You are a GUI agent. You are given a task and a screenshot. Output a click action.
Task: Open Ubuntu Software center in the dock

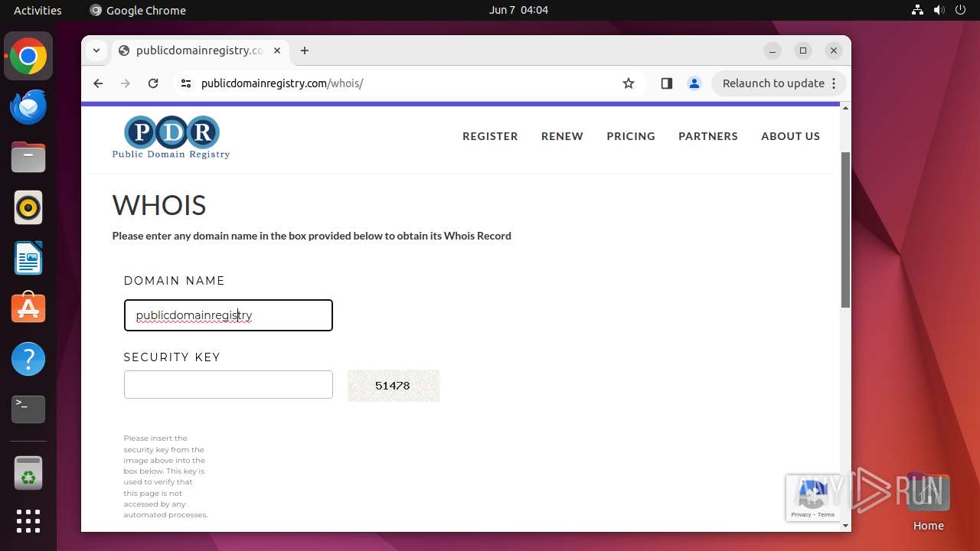click(x=28, y=308)
